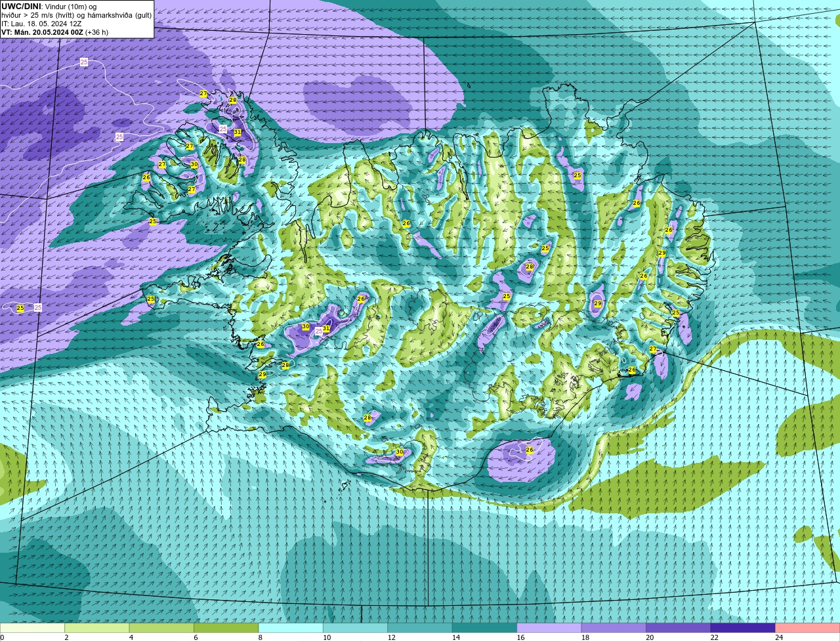The image size is (840, 642).
Task: Click the legend tick label "12"
Action: pos(391,637)
